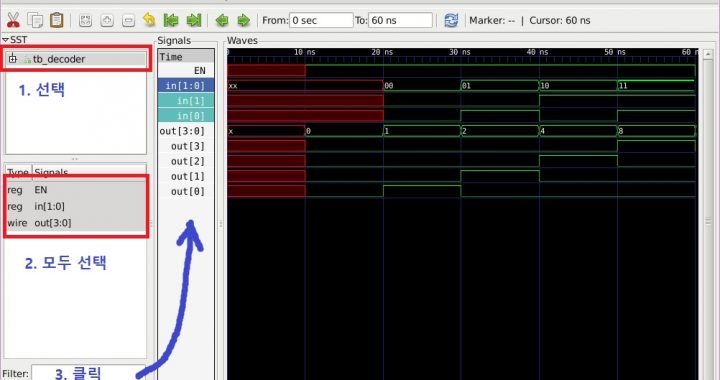
Task: Click the Copy traces icon
Action: tap(35, 20)
